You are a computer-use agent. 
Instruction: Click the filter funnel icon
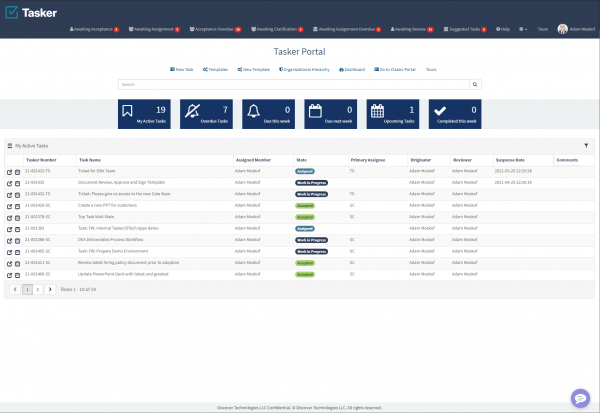[x=586, y=145]
